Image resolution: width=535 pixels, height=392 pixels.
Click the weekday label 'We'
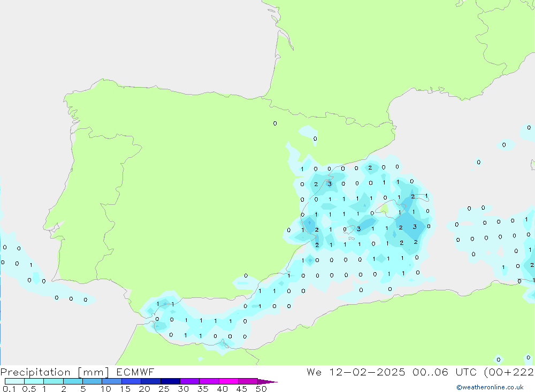[x=314, y=372]
